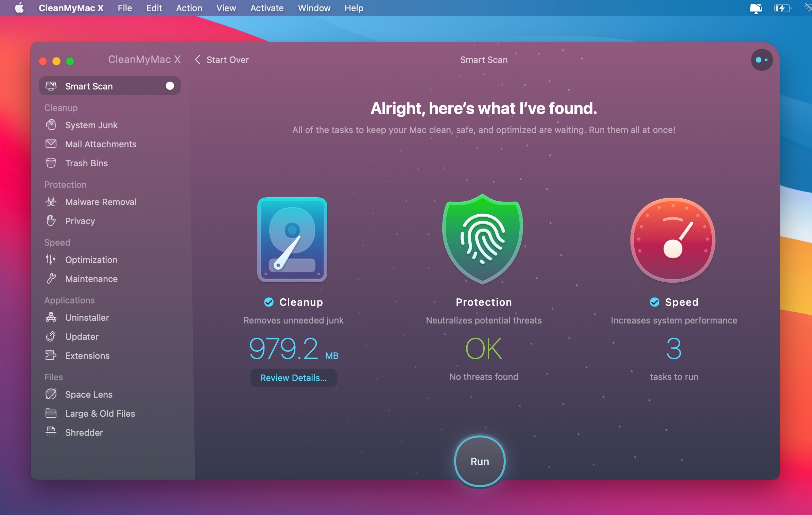Open Mail Attachments cleanup
Screen dimensions: 812x515
(x=100, y=144)
